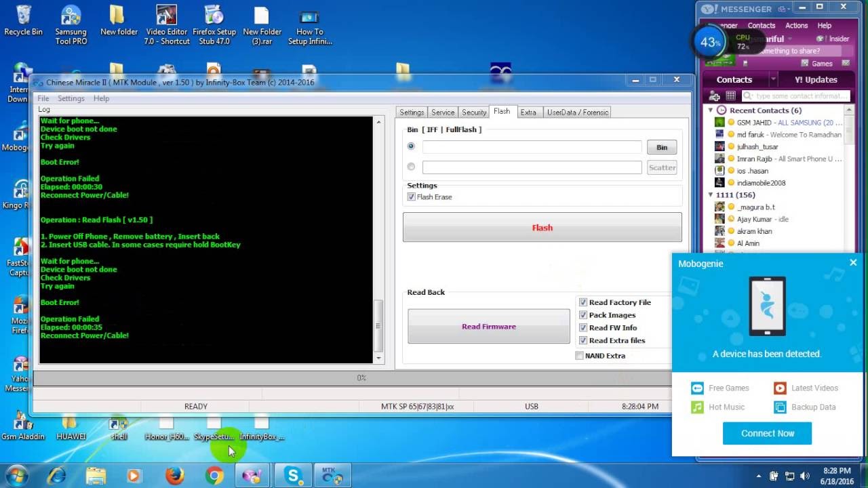Launch Firefox from the taskbar
868x488 pixels.
pyautogui.click(x=174, y=476)
